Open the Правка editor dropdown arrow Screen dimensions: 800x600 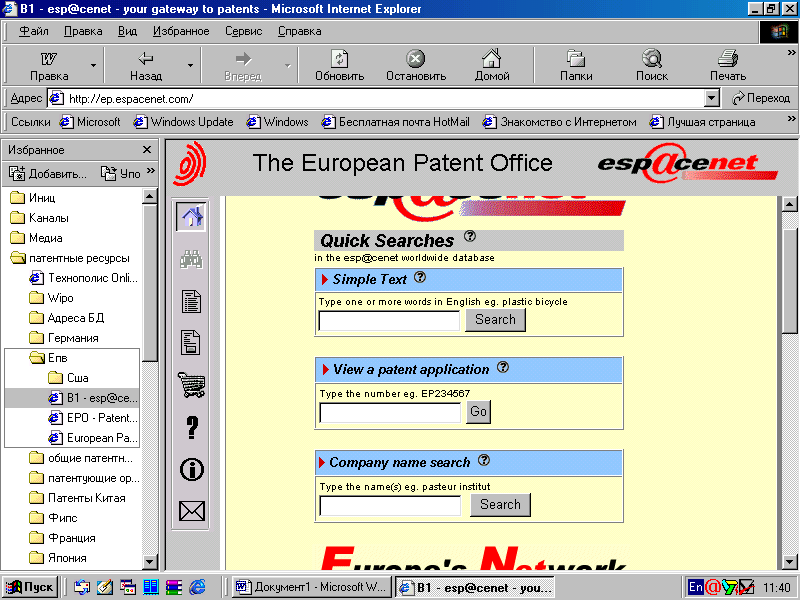click(93, 65)
